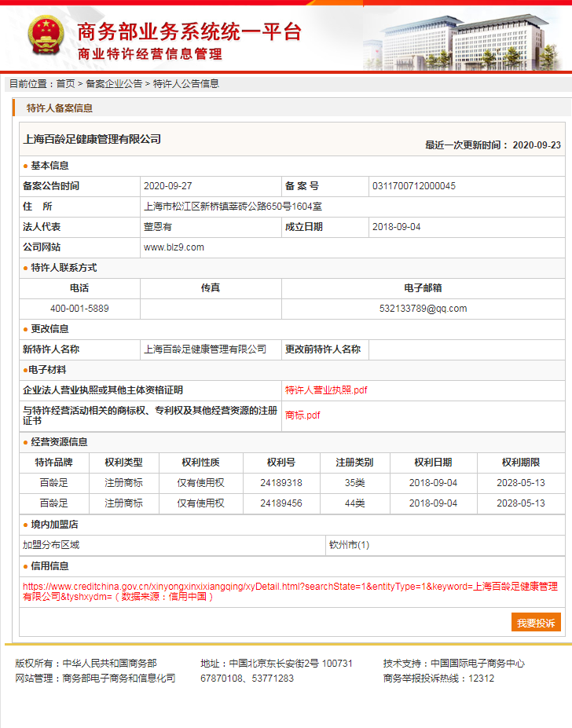Screen dimensions: 572x728
Task: Click the email address 532133789@qq.com
Action: 423,309
